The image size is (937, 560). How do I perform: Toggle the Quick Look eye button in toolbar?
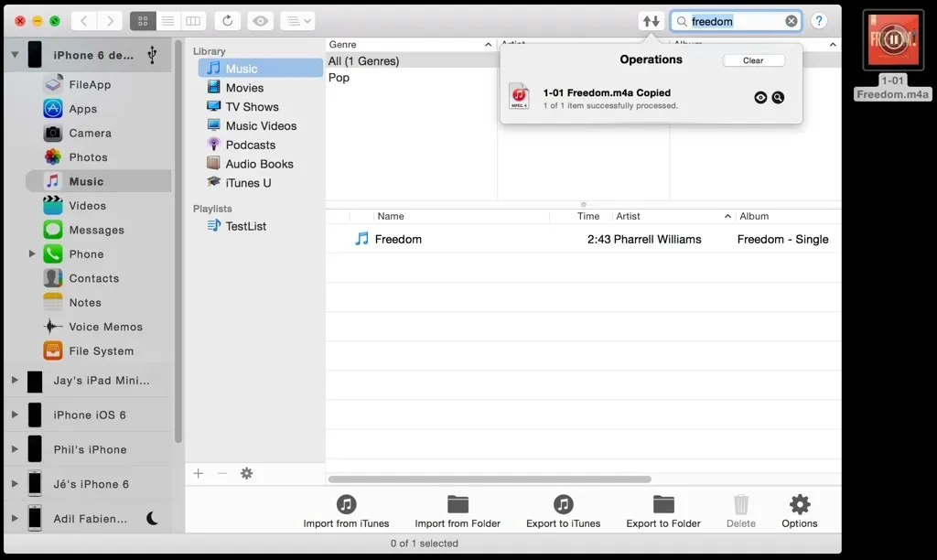(260, 20)
